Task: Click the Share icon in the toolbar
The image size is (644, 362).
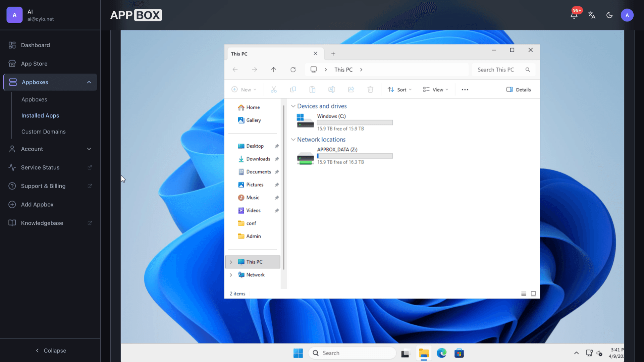Action: coord(351,90)
